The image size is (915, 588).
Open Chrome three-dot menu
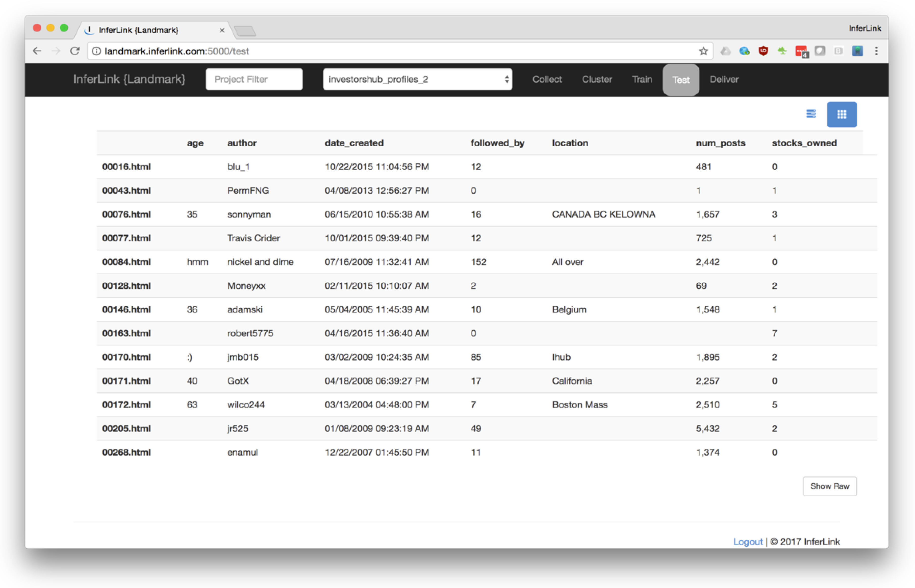tap(876, 51)
